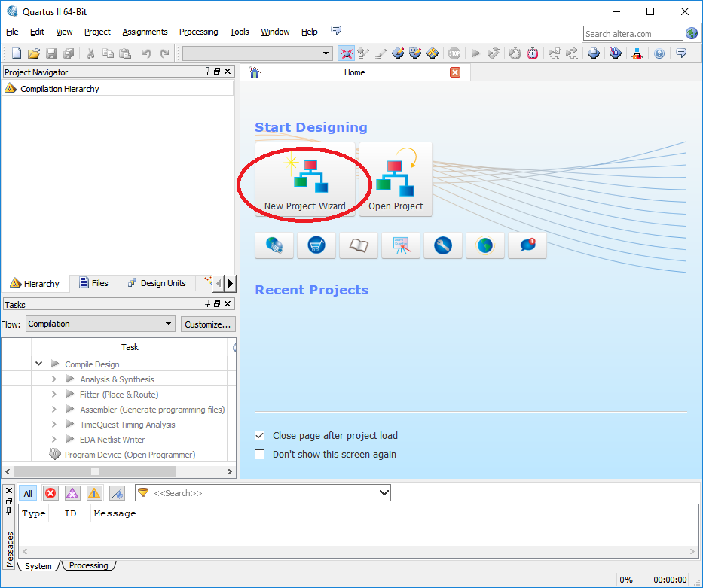
Task: Click the globe icon beside search box
Action: tap(692, 33)
